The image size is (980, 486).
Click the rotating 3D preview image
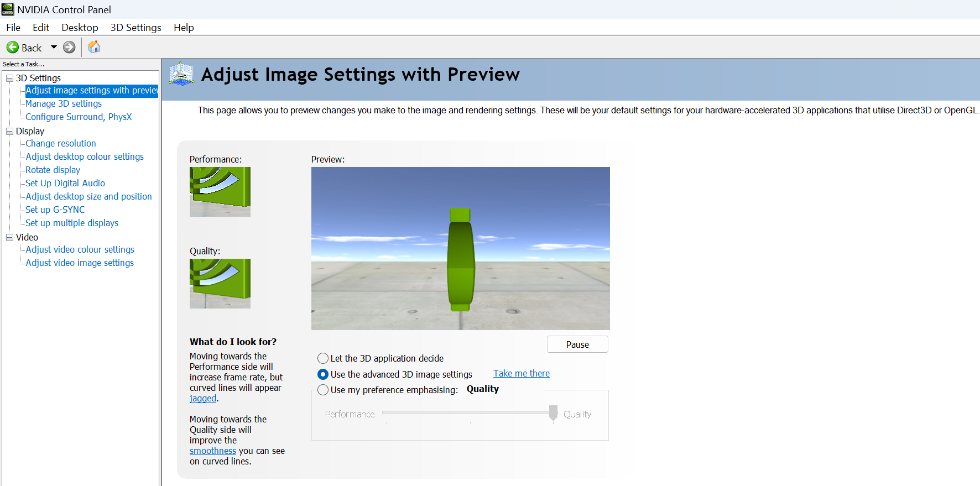461,248
